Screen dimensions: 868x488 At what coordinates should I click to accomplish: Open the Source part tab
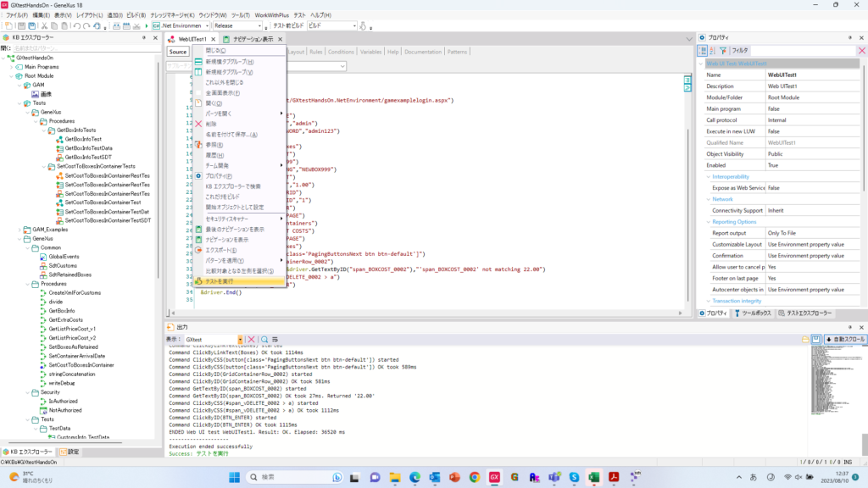178,52
